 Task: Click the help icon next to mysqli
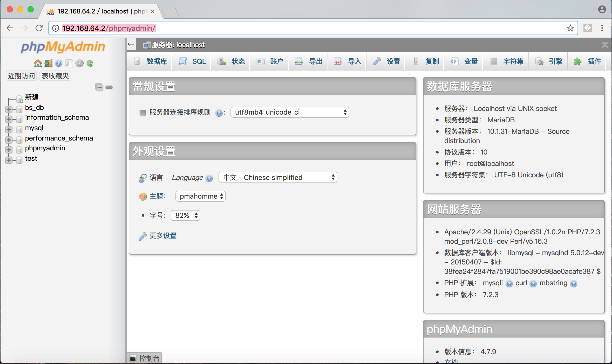pos(509,283)
